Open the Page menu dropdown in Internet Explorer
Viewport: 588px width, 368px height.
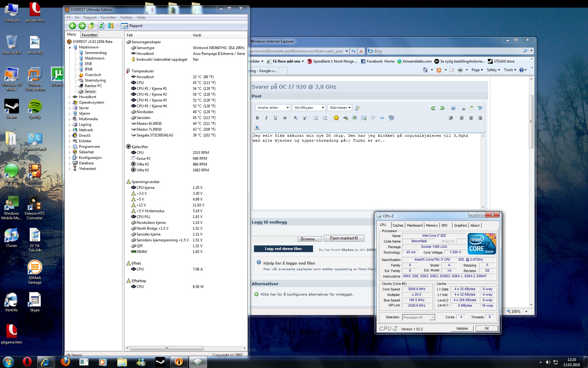point(477,70)
